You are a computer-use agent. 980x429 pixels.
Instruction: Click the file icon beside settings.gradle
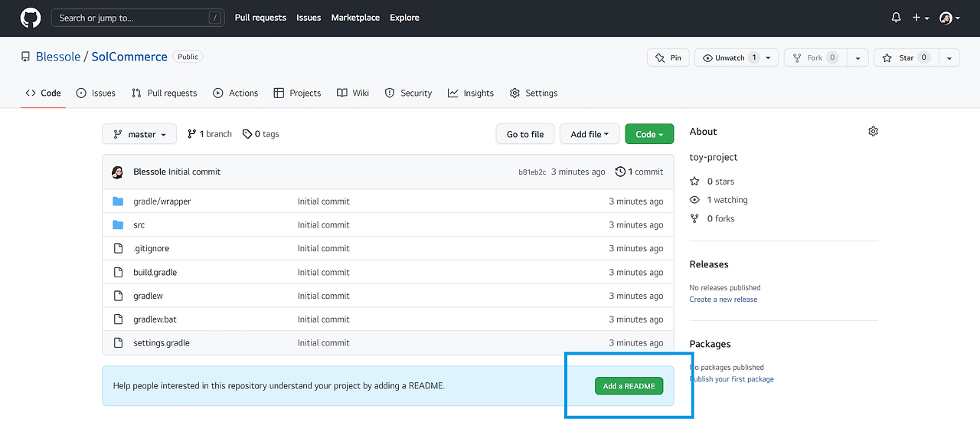pos(118,343)
